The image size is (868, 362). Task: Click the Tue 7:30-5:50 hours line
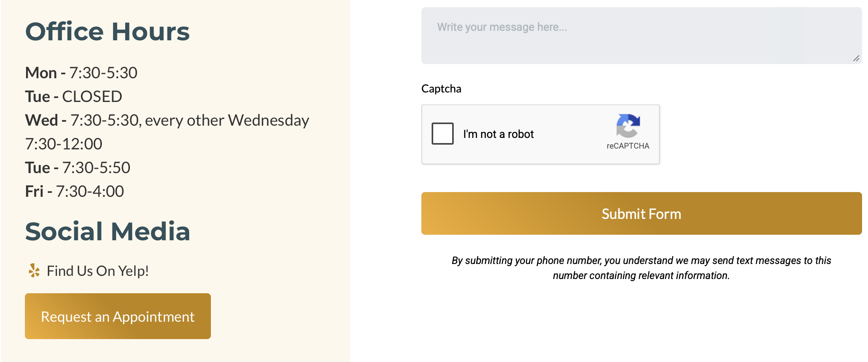point(78,168)
